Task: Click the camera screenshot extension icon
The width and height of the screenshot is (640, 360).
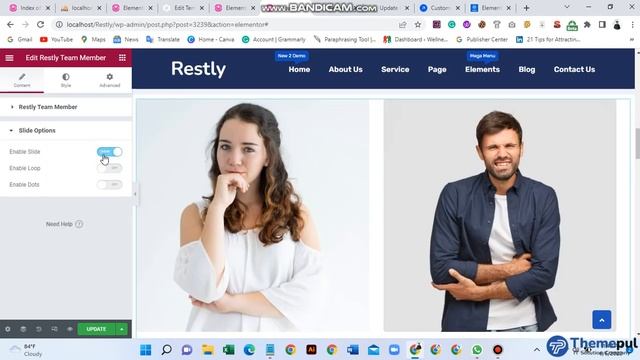Action: point(511,24)
